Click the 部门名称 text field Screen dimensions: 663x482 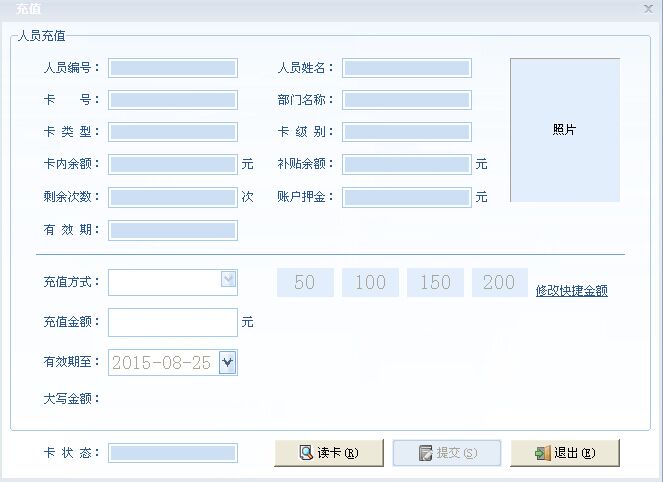coord(406,100)
